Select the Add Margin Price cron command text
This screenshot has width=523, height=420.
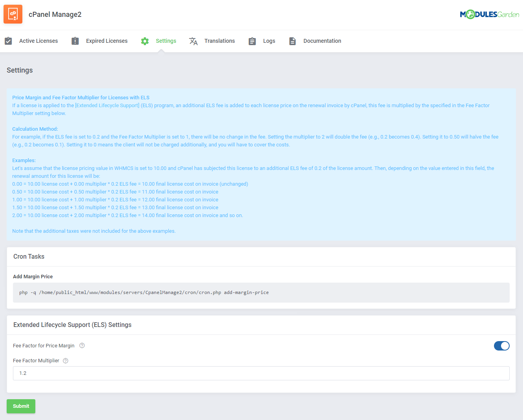144,292
